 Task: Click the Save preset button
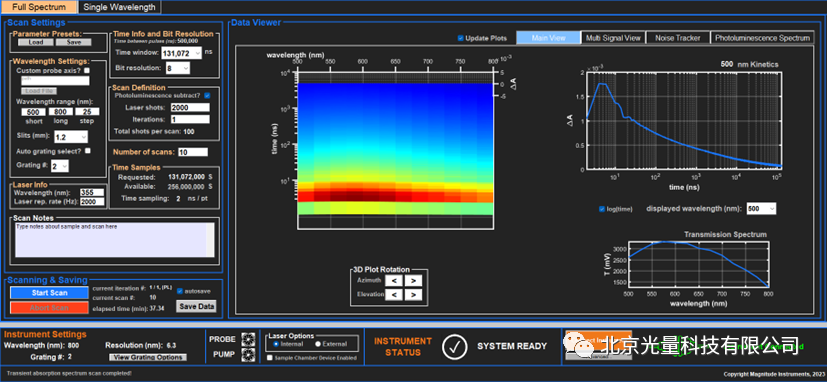[x=73, y=42]
